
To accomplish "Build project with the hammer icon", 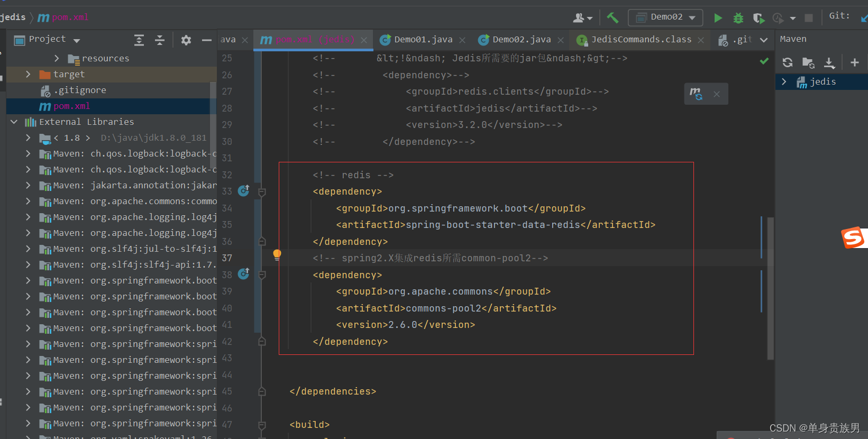I will [613, 17].
